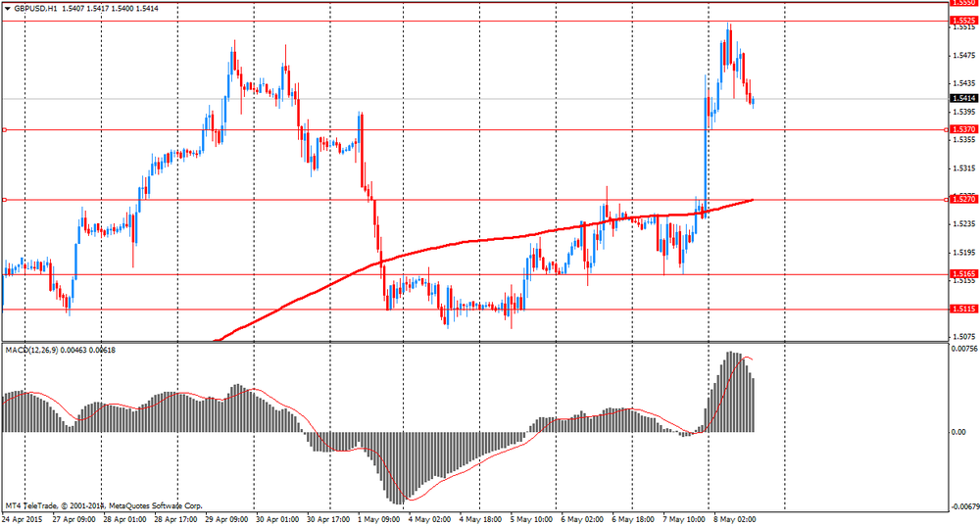980x526 pixels.
Task: Click the 0.00 MACD zero level label
Action: (958, 432)
